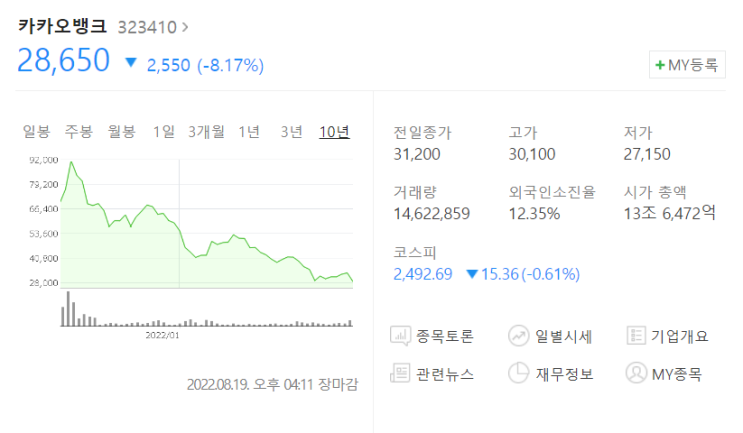Click the 코스피 index value 2,492.69
Screen dimensions: 743x433
click(423, 274)
